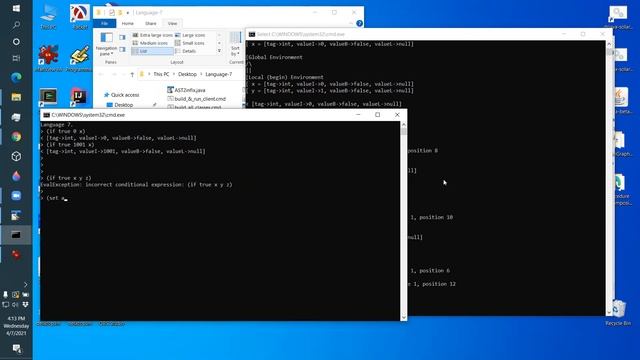Open the File tab in Explorer
Screen dimensions: 640x360
pyautogui.click(x=104, y=24)
